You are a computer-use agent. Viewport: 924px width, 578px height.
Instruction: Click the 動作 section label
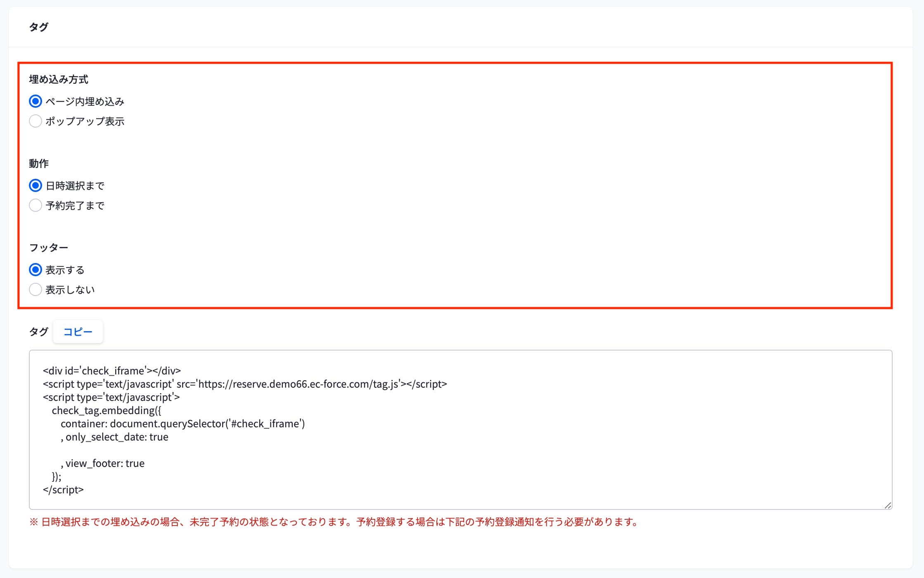pyautogui.click(x=39, y=163)
